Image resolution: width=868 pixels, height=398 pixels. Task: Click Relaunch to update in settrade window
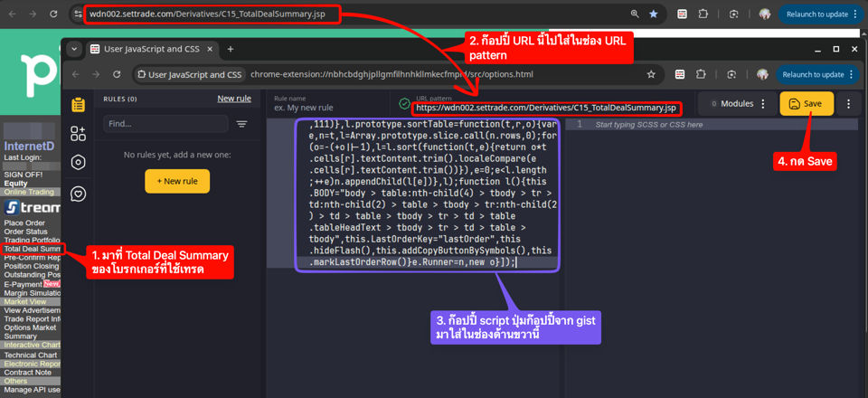click(820, 14)
